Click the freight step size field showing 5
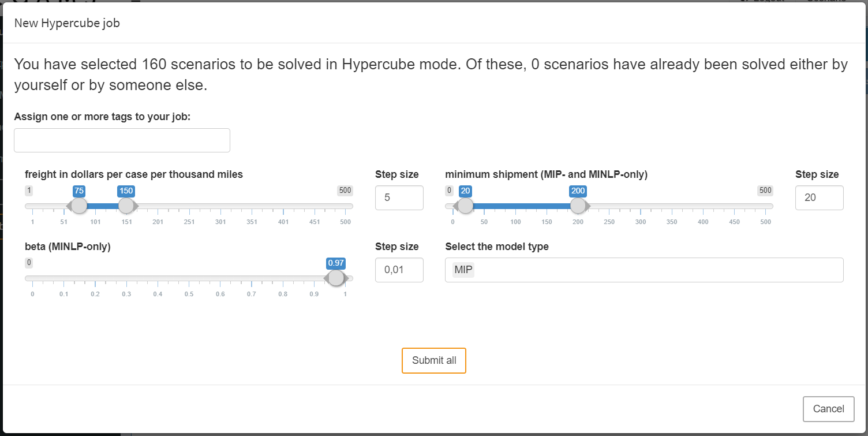868x436 pixels. click(399, 197)
